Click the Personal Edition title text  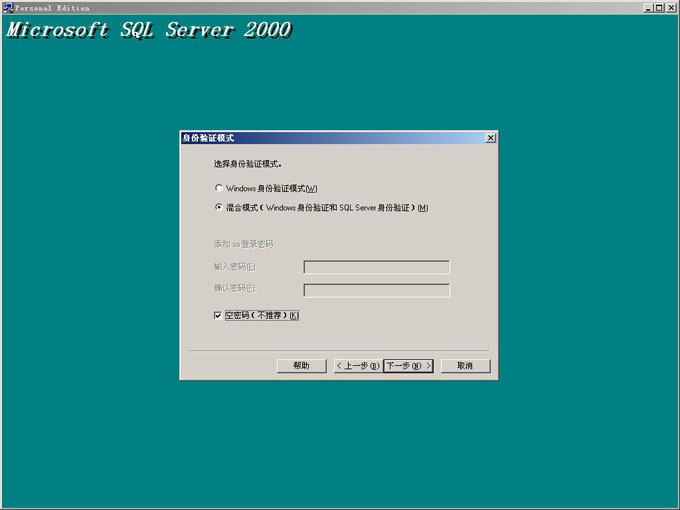point(52,8)
